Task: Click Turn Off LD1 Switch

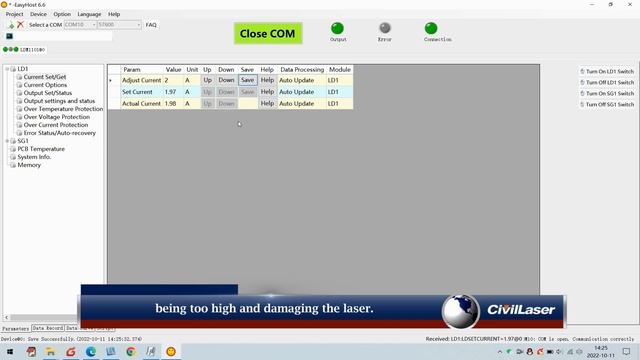Action: [x=607, y=82]
